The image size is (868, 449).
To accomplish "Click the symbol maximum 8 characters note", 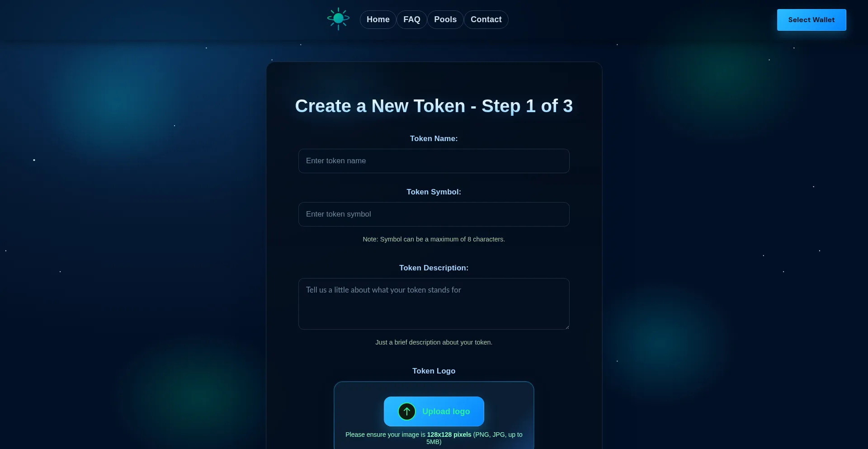I will click(x=434, y=239).
